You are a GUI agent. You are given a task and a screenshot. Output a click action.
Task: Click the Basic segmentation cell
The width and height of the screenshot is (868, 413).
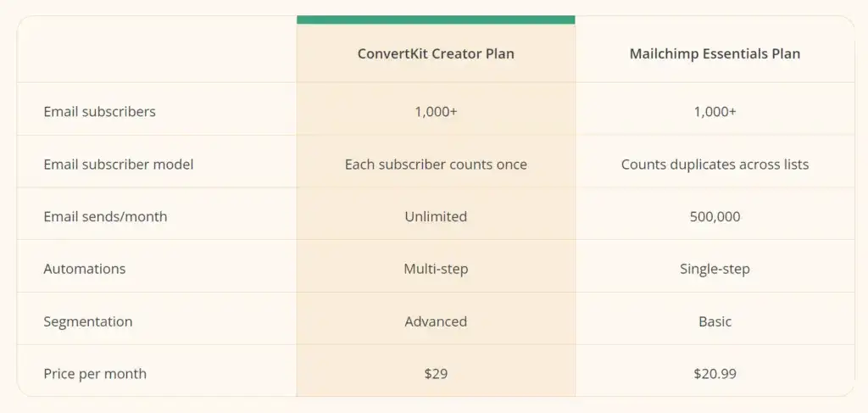tap(715, 321)
